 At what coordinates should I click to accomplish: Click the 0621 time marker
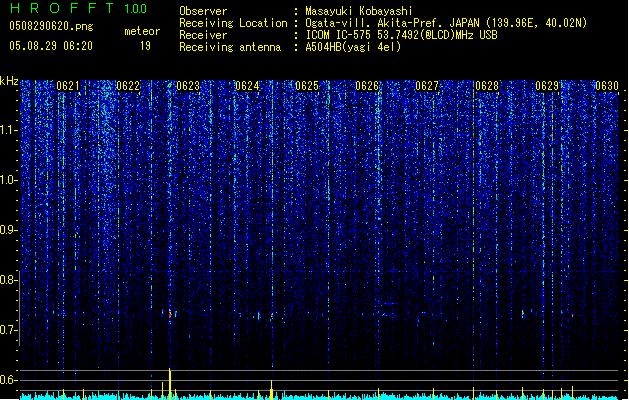tap(68, 86)
